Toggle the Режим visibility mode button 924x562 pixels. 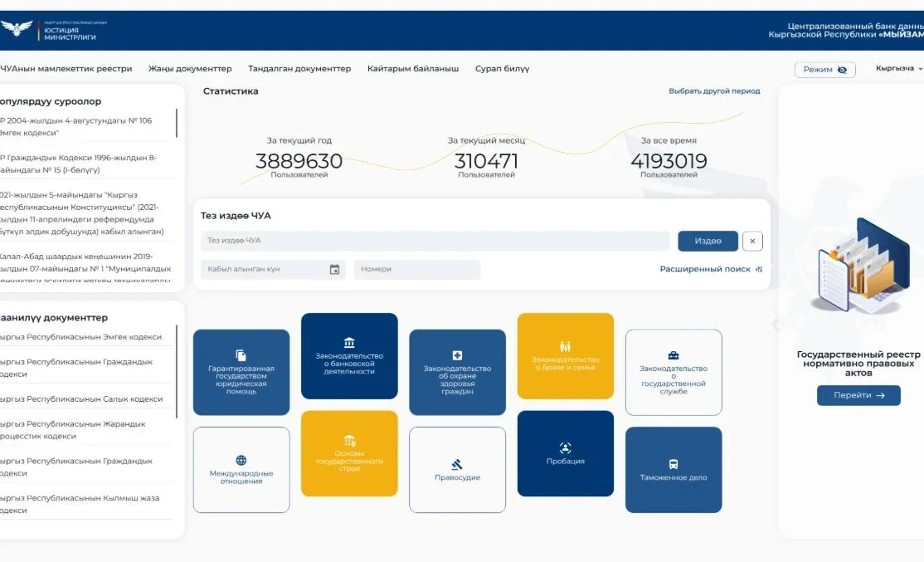click(824, 70)
